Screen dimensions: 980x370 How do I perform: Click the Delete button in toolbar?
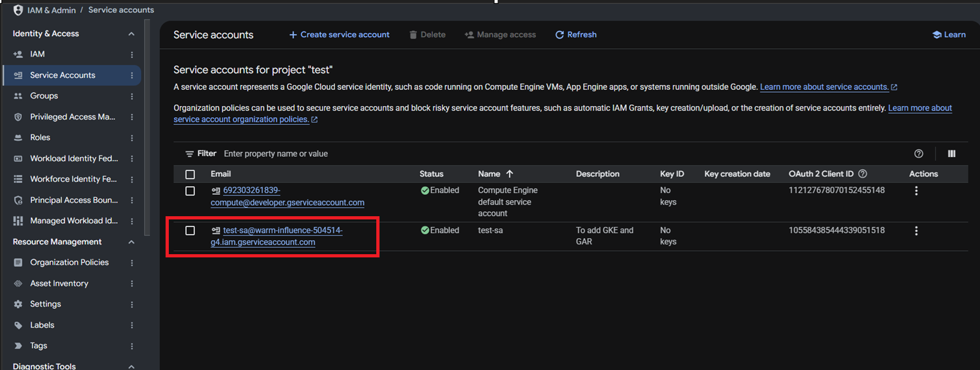pyautogui.click(x=427, y=35)
